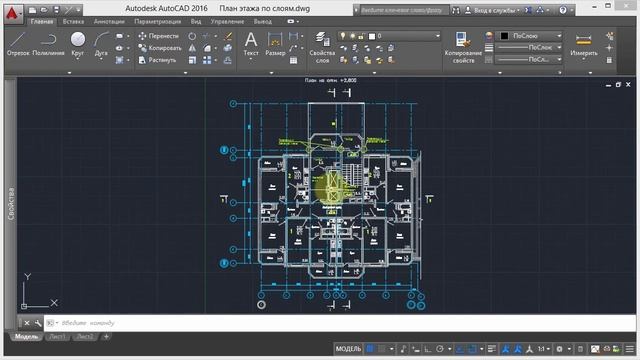Click the black color swatch in properties
This screenshot has height=360, width=640.
pos(504,36)
